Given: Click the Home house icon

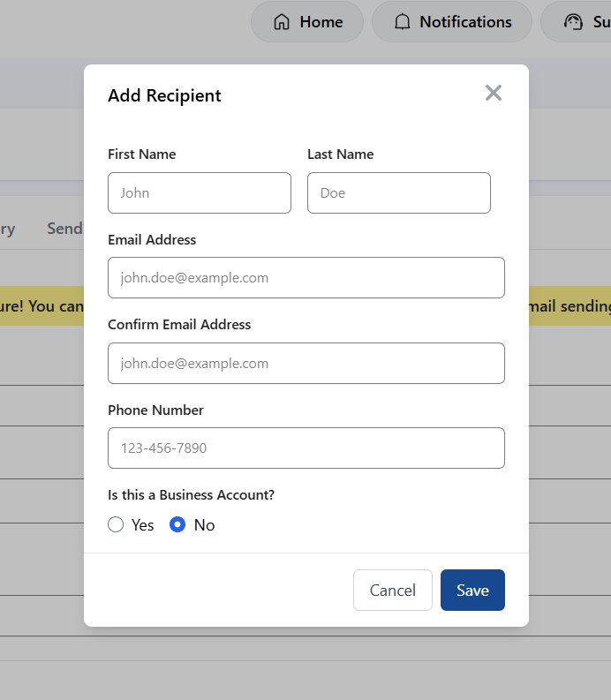Looking at the screenshot, I should [282, 22].
